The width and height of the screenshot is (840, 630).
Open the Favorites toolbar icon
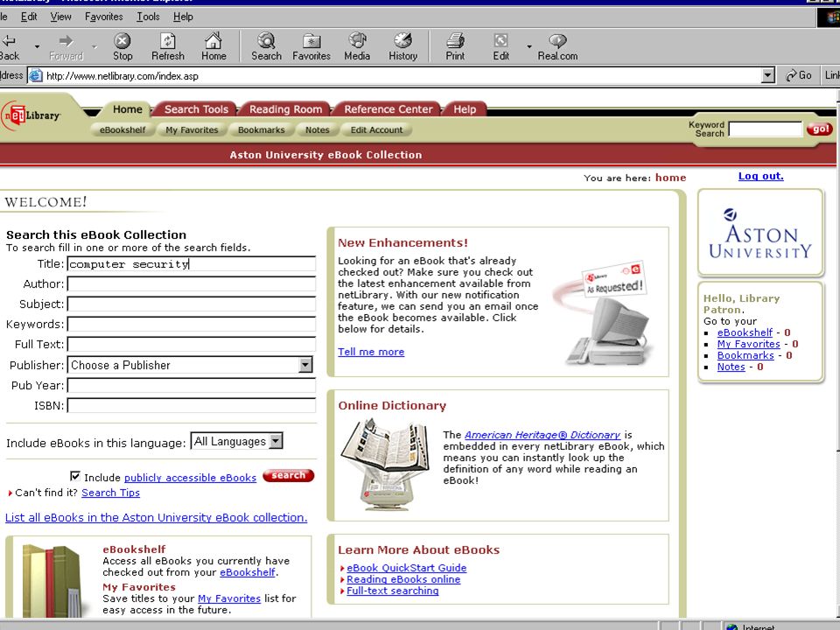pyautogui.click(x=311, y=46)
